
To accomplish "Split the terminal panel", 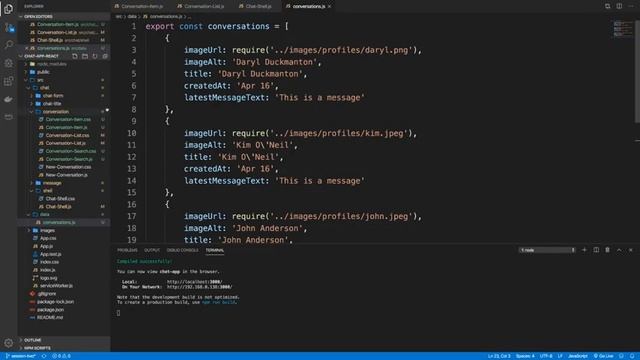I will pyautogui.click(x=596, y=250).
